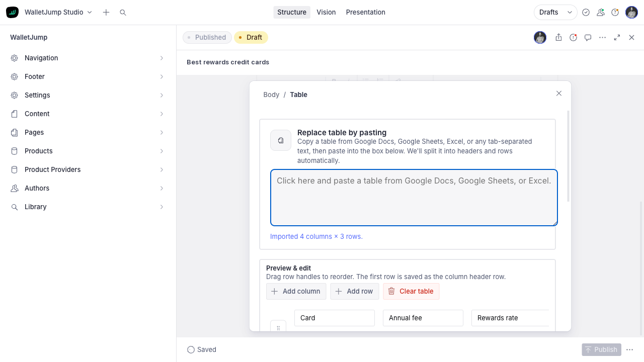Click the search icon in top bar
This screenshot has width=644, height=362.
coord(123,13)
